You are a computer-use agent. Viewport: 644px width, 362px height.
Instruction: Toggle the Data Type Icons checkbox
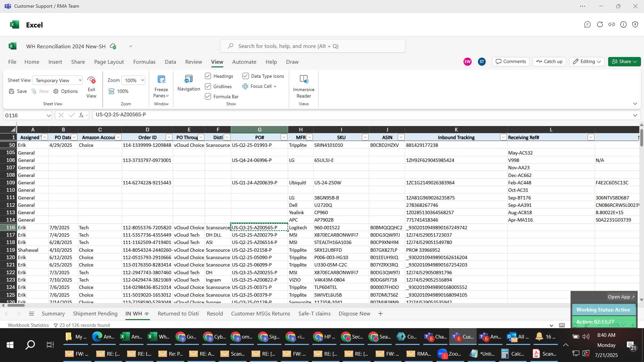(x=246, y=76)
